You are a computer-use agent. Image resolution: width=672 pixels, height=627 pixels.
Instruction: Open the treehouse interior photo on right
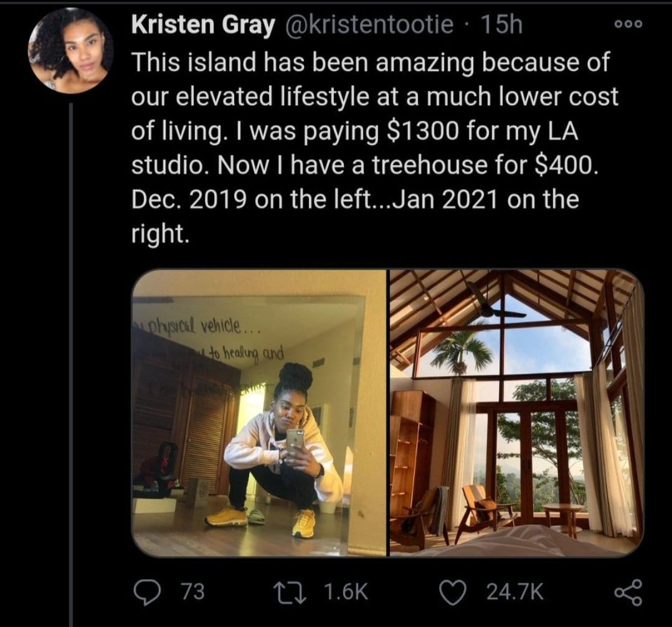517,413
